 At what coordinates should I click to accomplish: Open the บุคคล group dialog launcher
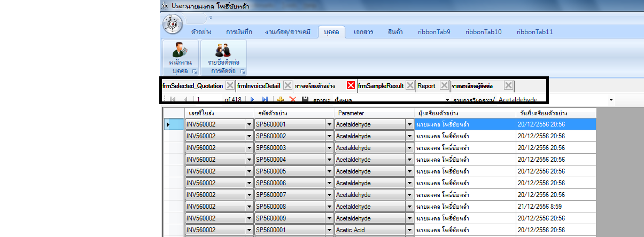click(x=195, y=71)
